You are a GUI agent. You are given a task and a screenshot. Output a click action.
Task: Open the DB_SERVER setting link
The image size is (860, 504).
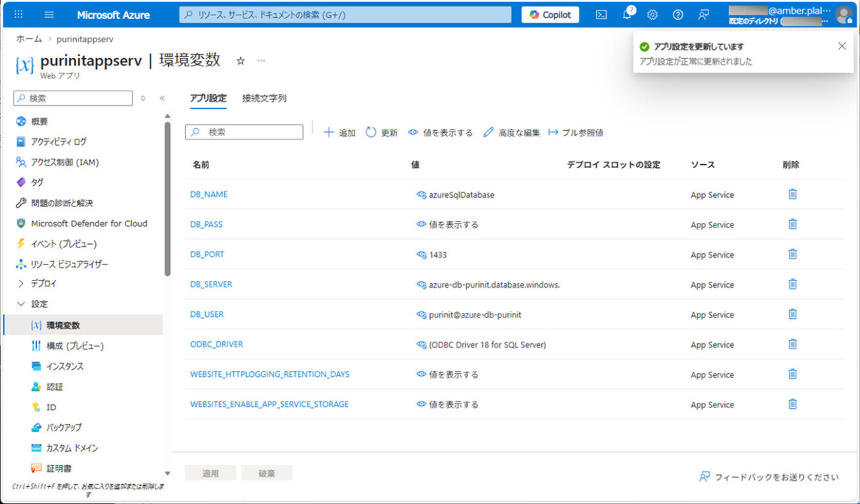[210, 284]
